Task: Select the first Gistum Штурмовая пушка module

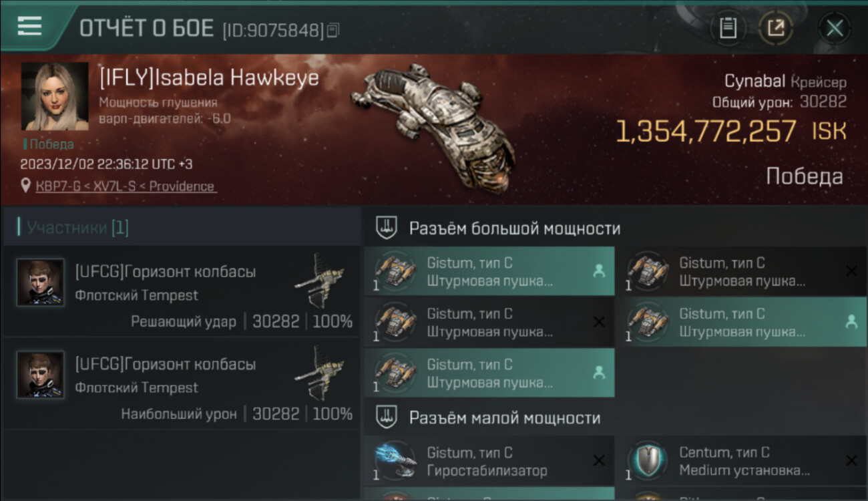Action: coord(489,272)
